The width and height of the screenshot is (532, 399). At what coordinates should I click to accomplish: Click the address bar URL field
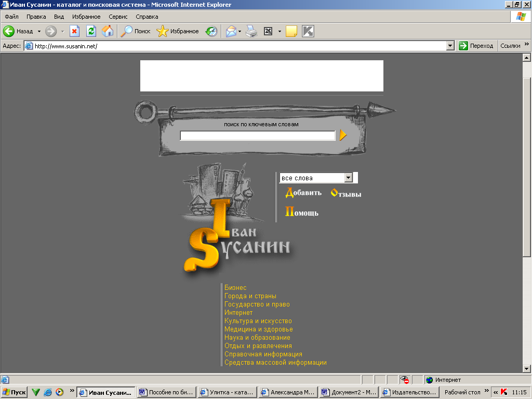pos(240,46)
